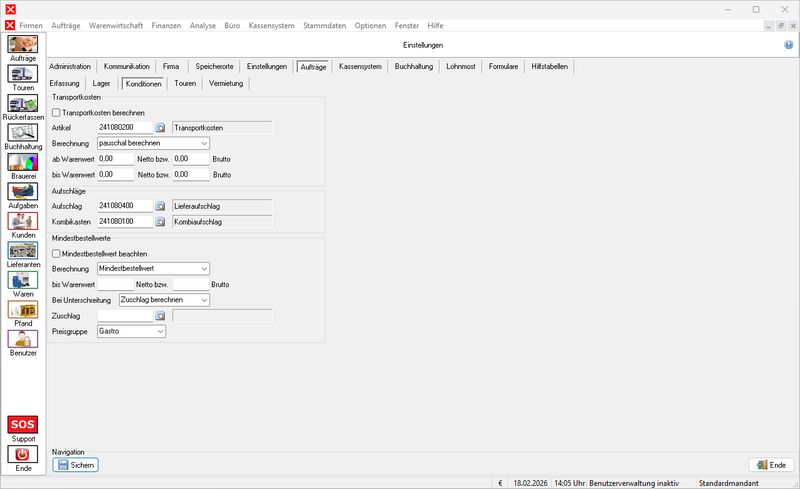
Task: Enable Transportkosten berechnen checkbox
Action: click(56, 113)
